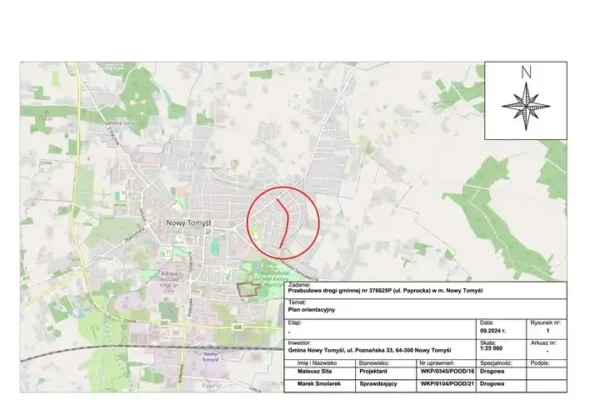Click the name 'Mateusz Sita'
Screen dimensions: 600x400
click(315, 371)
